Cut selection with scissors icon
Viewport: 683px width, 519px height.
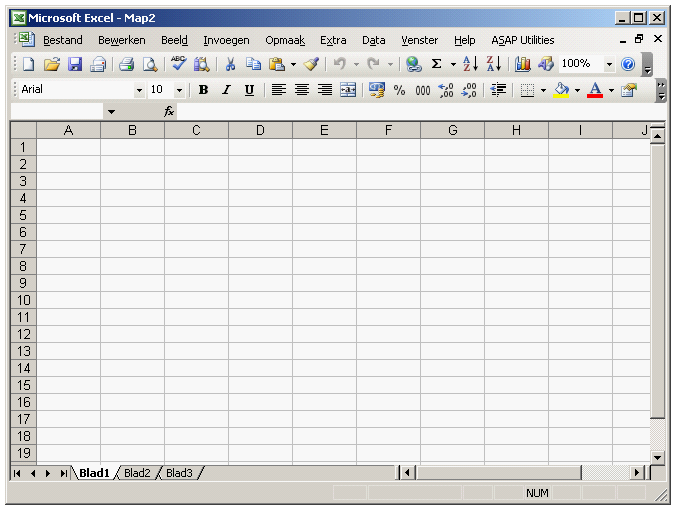(230, 64)
